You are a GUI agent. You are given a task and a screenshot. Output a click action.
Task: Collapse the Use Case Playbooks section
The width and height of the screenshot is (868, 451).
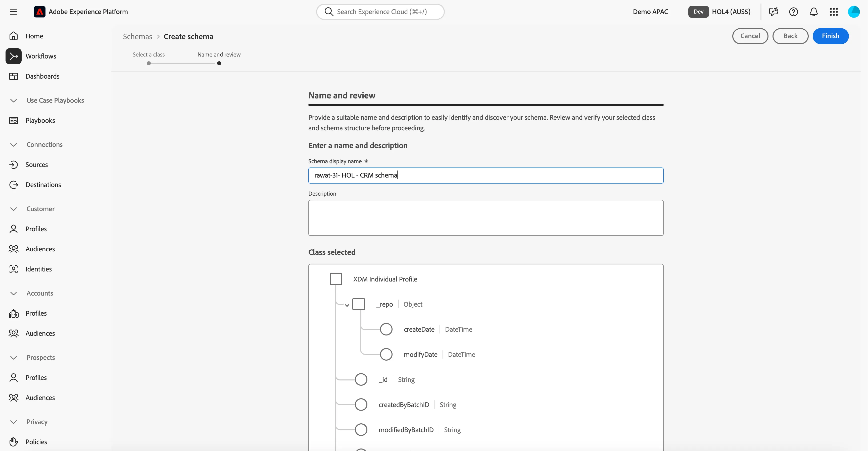click(x=14, y=100)
